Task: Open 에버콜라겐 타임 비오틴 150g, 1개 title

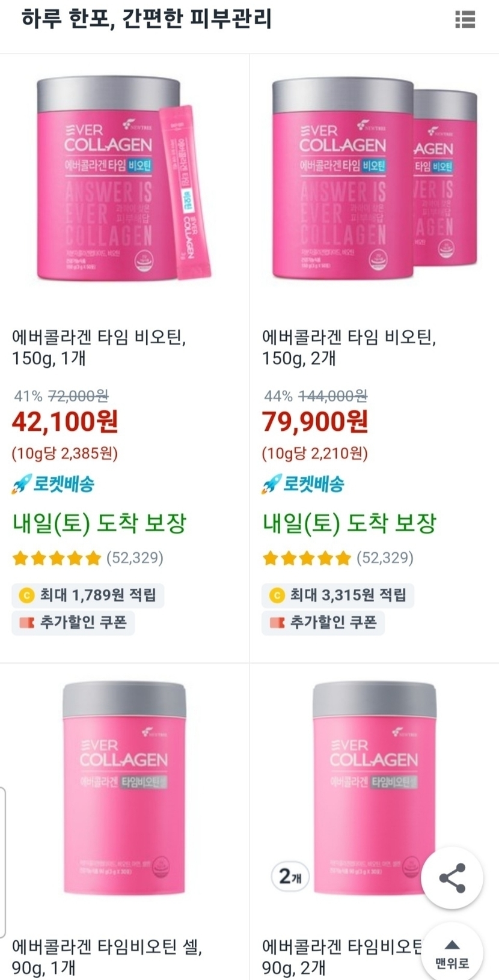Action: (x=99, y=348)
